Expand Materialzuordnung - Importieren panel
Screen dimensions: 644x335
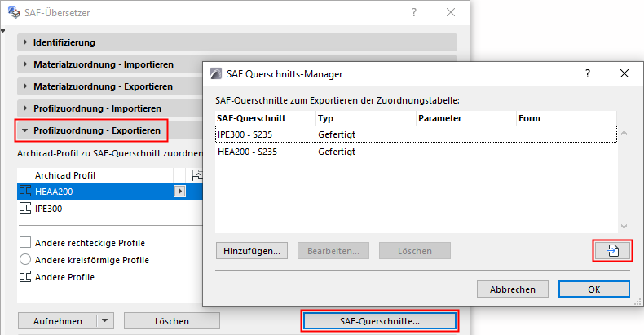pos(25,64)
